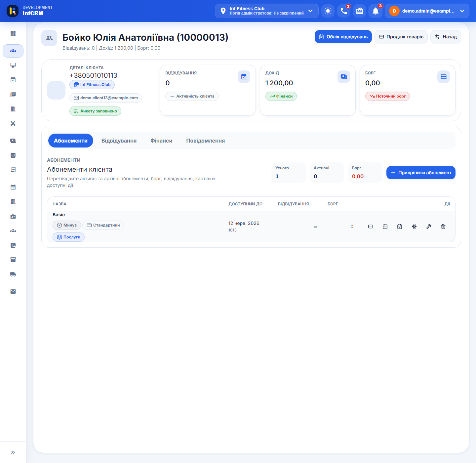The height and width of the screenshot is (463, 476).
Task: Switch to the Відвідування tab
Action: 119,141
